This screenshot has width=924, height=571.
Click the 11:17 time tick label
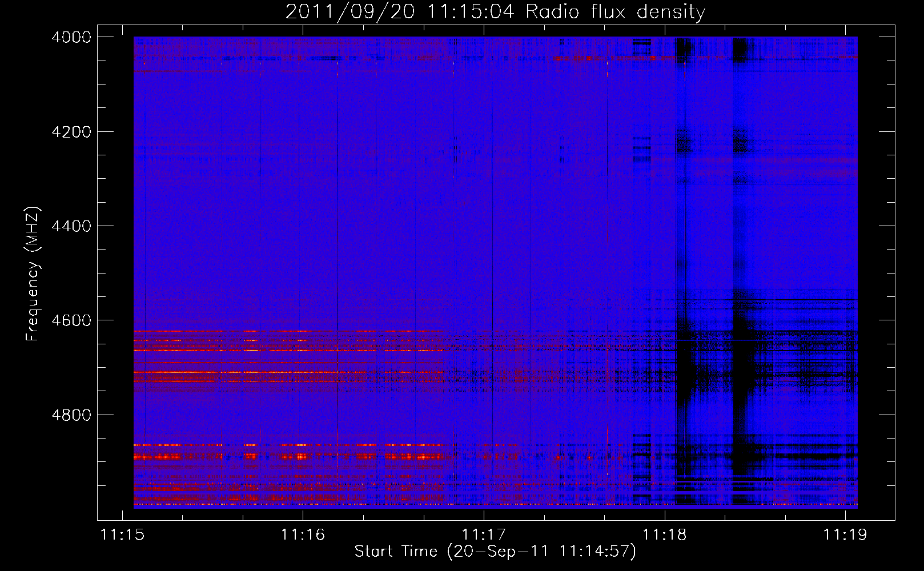[484, 534]
